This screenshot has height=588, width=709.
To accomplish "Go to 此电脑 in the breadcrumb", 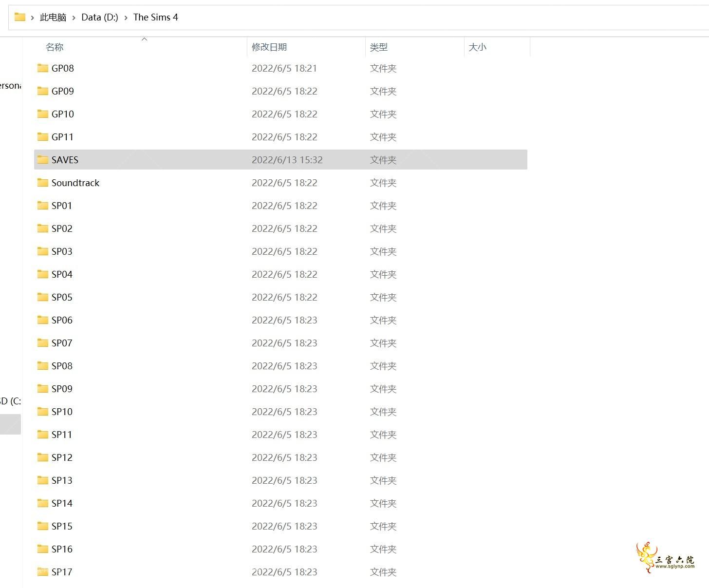I will [x=53, y=17].
